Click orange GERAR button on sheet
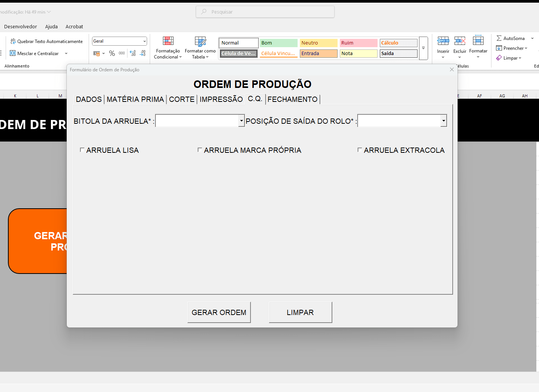The height and width of the screenshot is (392, 539). click(38, 241)
